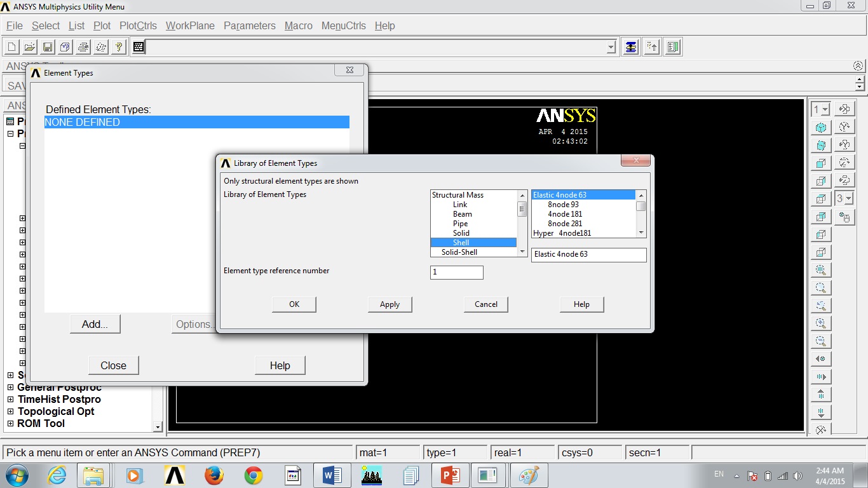The width and height of the screenshot is (868, 488).
Task: Select the 8node 281 shell element
Action: [583, 224]
